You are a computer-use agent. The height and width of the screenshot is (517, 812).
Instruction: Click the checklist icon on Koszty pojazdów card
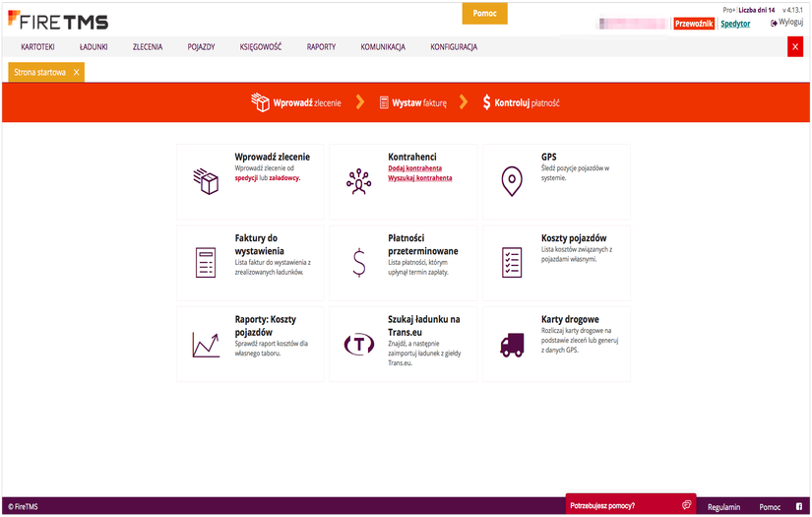pyautogui.click(x=512, y=263)
